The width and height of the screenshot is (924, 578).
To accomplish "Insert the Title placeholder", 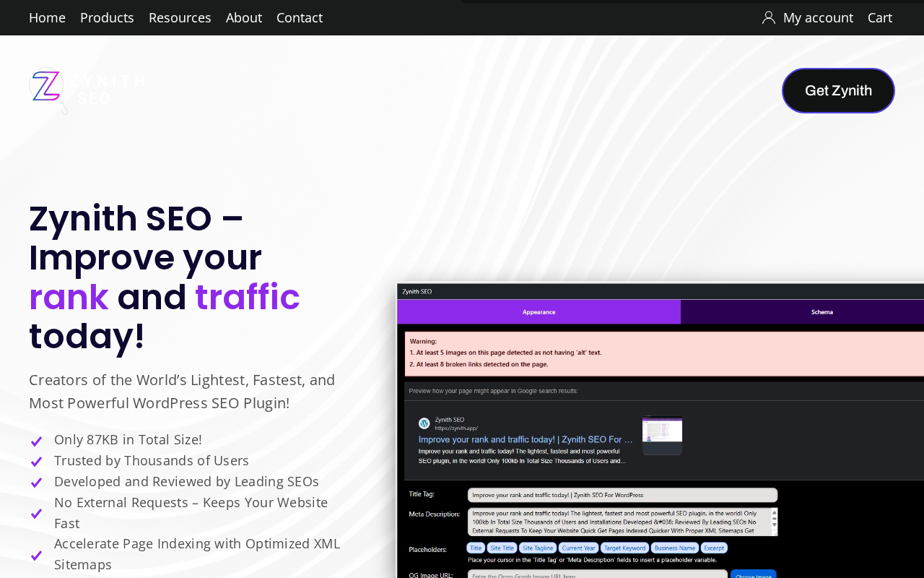I will (476, 548).
